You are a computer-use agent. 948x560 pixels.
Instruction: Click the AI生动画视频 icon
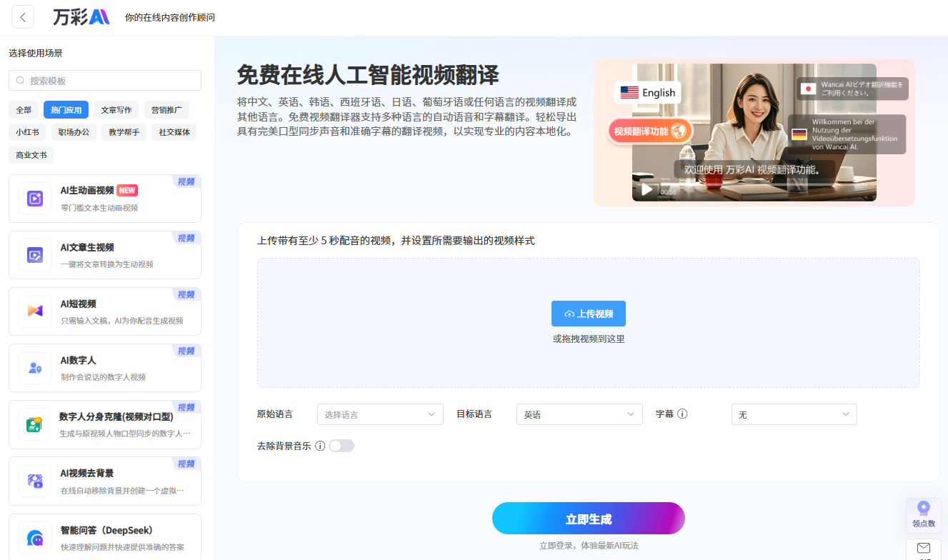click(x=35, y=199)
